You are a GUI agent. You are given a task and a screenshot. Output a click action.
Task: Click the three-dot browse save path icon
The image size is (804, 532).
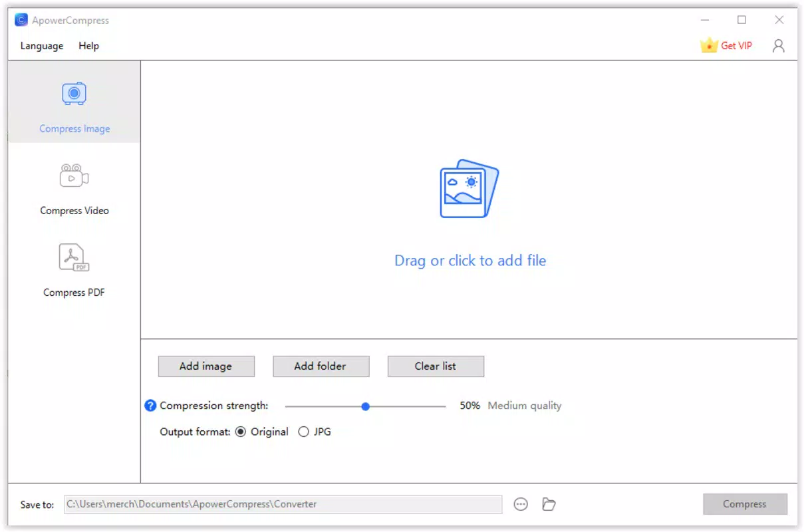(x=521, y=504)
